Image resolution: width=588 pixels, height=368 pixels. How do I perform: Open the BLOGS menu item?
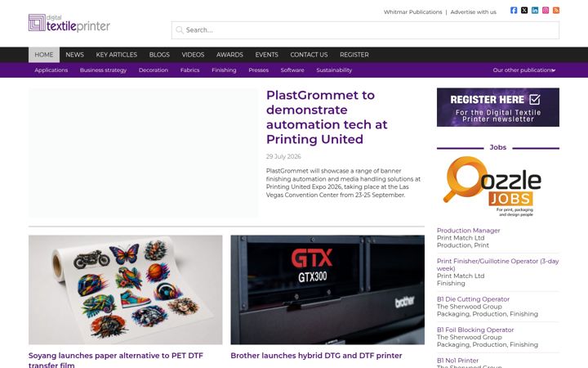click(x=159, y=55)
